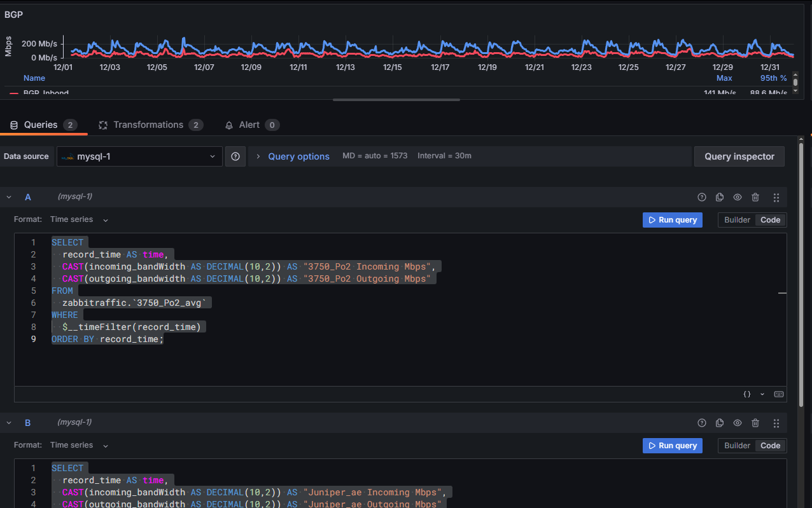The height and width of the screenshot is (508, 812).
Task: Run query A
Action: (673, 220)
